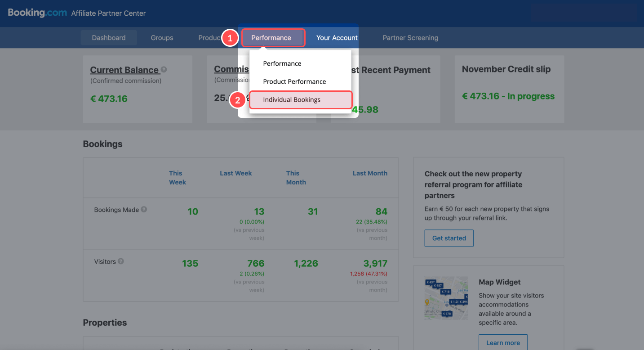Click the Last Month column header
The image size is (644, 350).
pyautogui.click(x=370, y=173)
